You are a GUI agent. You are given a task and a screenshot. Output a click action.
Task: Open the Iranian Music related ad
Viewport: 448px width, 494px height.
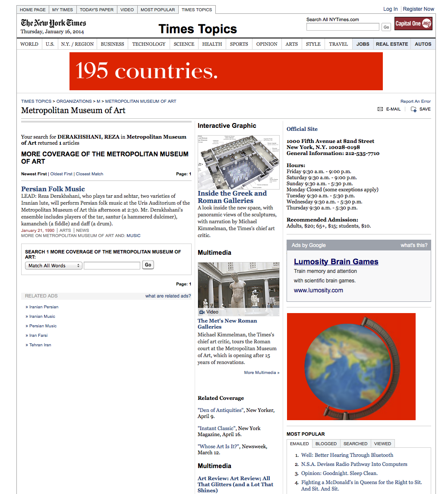(x=42, y=317)
